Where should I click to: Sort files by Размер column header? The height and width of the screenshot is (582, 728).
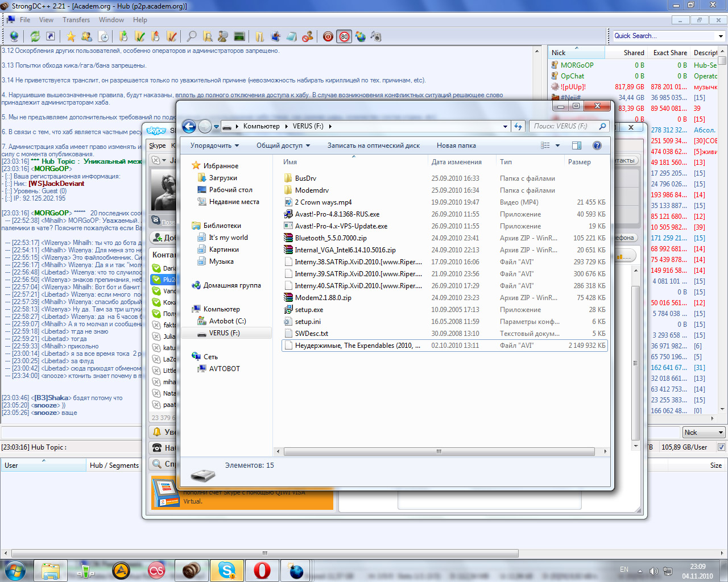click(585, 162)
